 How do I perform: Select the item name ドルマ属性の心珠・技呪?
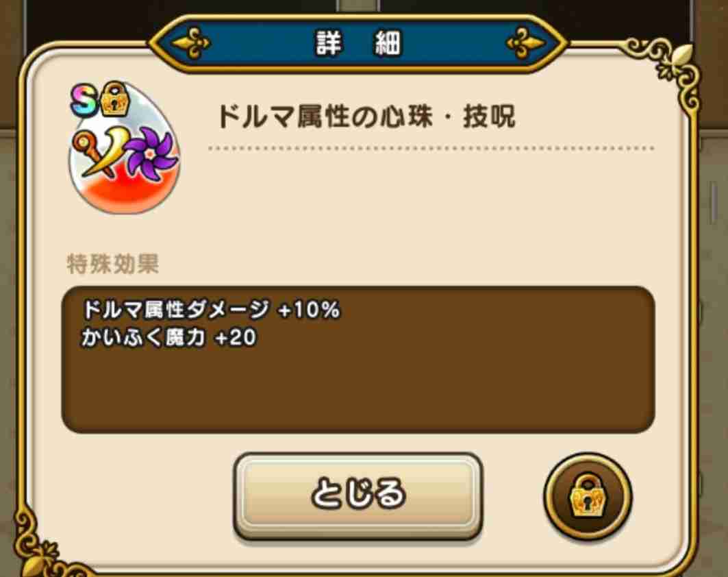tap(366, 116)
